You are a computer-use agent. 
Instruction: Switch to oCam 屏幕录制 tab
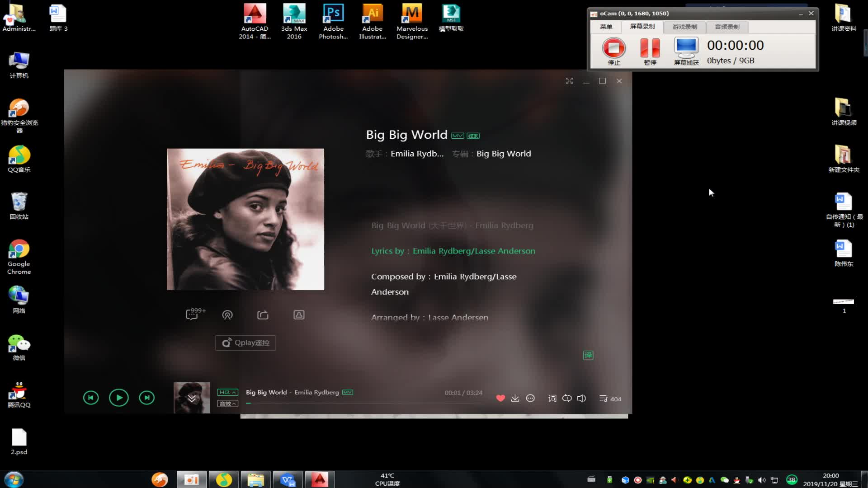[642, 27]
